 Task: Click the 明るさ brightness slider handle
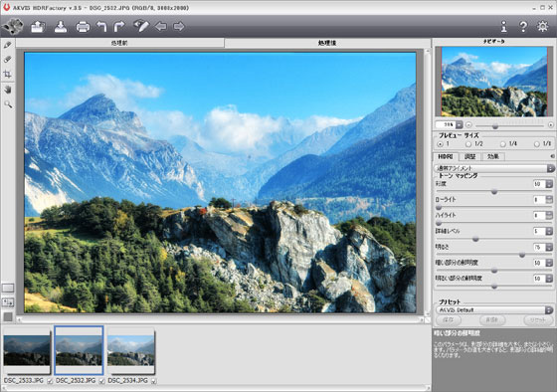coord(522,255)
